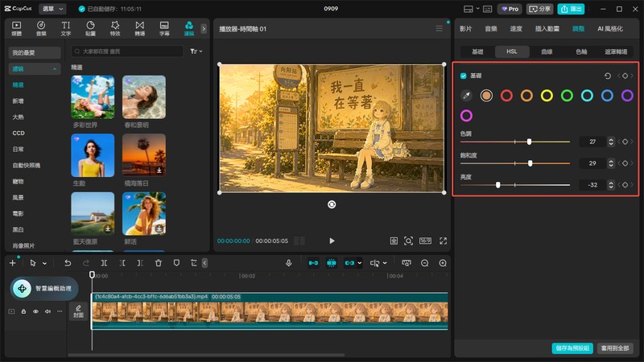Collapse the filters category list

(x=55, y=69)
